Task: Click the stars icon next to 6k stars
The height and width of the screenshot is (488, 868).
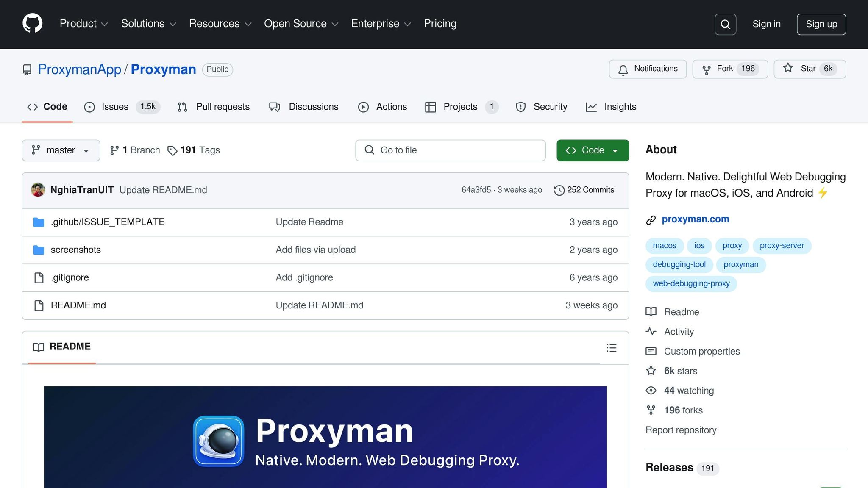Action: tap(651, 371)
